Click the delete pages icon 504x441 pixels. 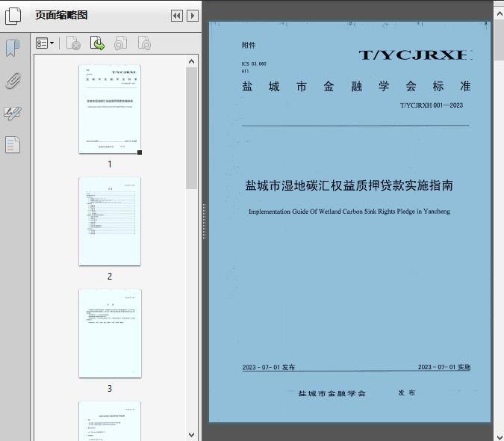point(73,43)
